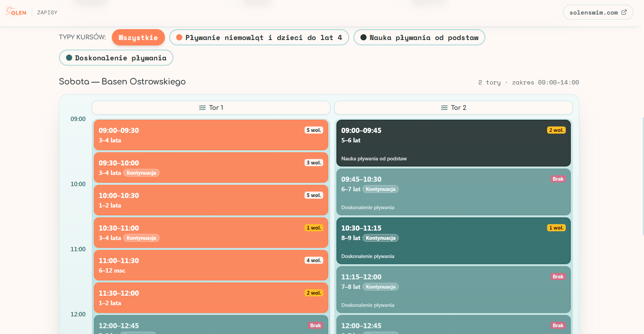
Task: Click the 12:00–12:45 class on Tor 2
Action: coord(454,325)
